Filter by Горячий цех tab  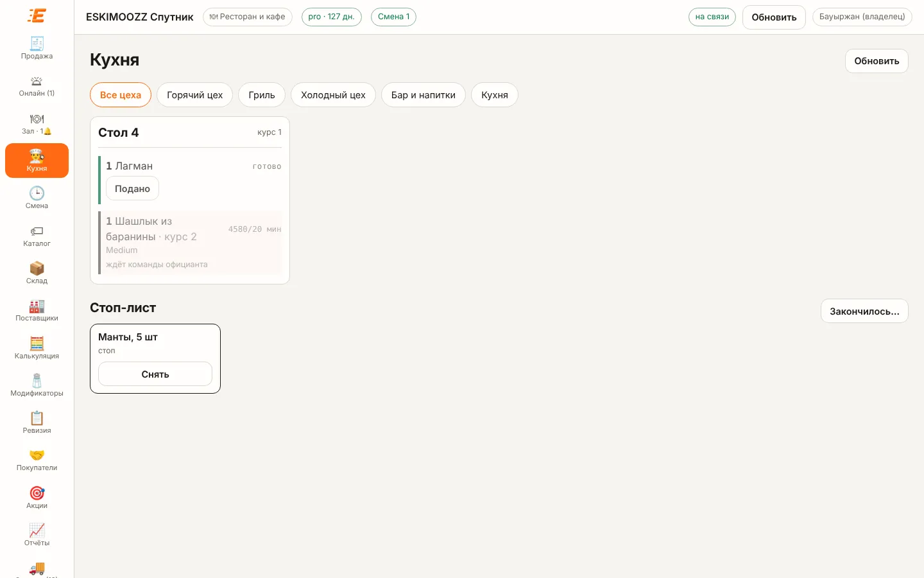pyautogui.click(x=194, y=95)
